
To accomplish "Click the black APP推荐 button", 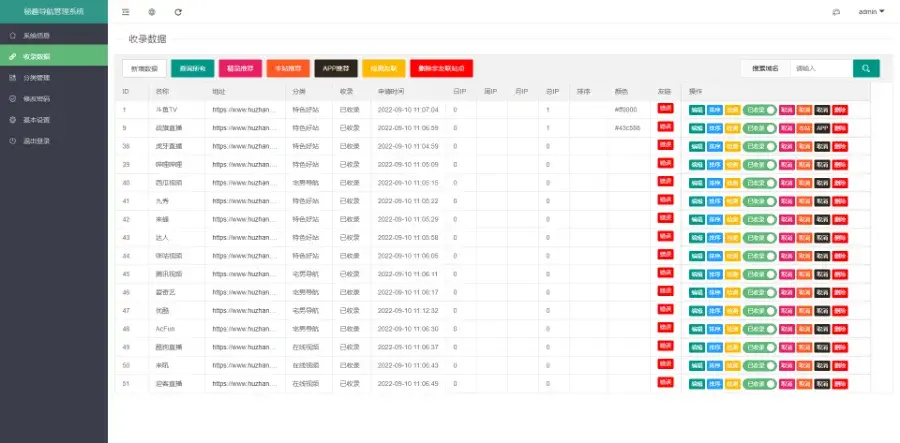I will 336,68.
